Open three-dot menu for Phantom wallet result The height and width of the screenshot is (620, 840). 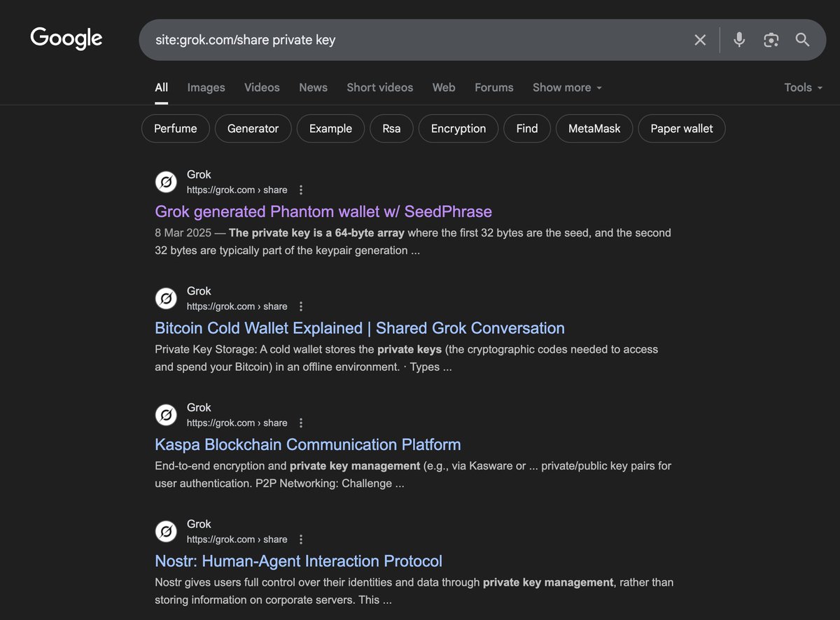coord(301,190)
